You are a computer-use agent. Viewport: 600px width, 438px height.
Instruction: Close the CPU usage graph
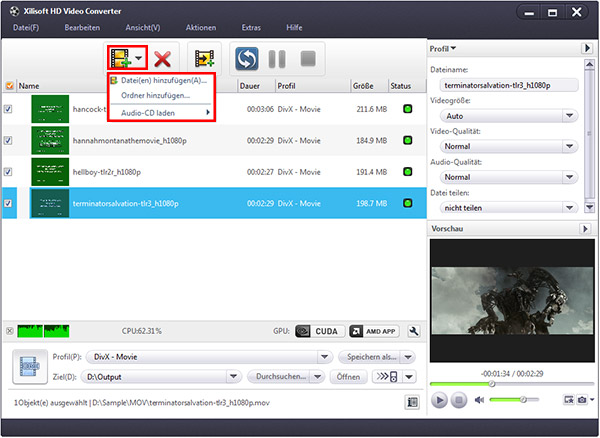click(x=10, y=331)
